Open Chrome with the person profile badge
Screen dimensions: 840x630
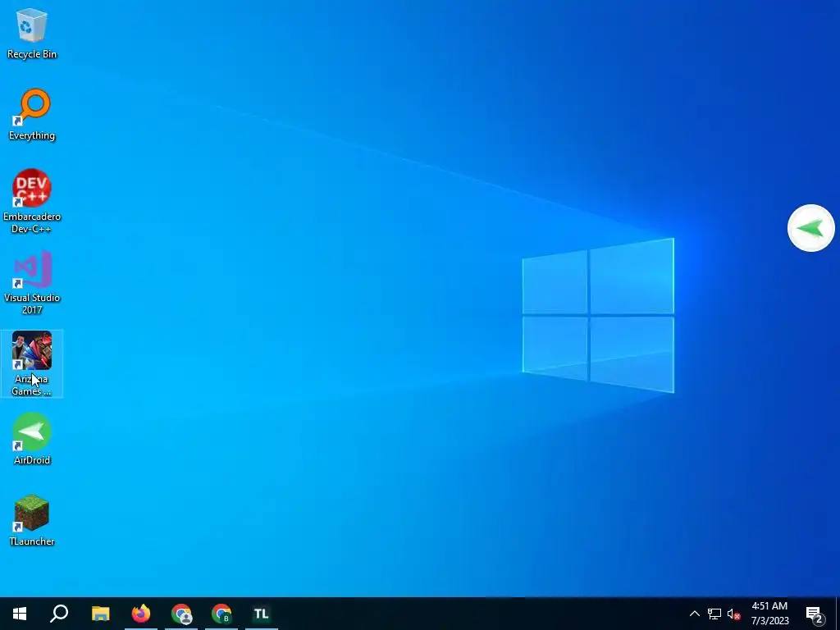181,614
